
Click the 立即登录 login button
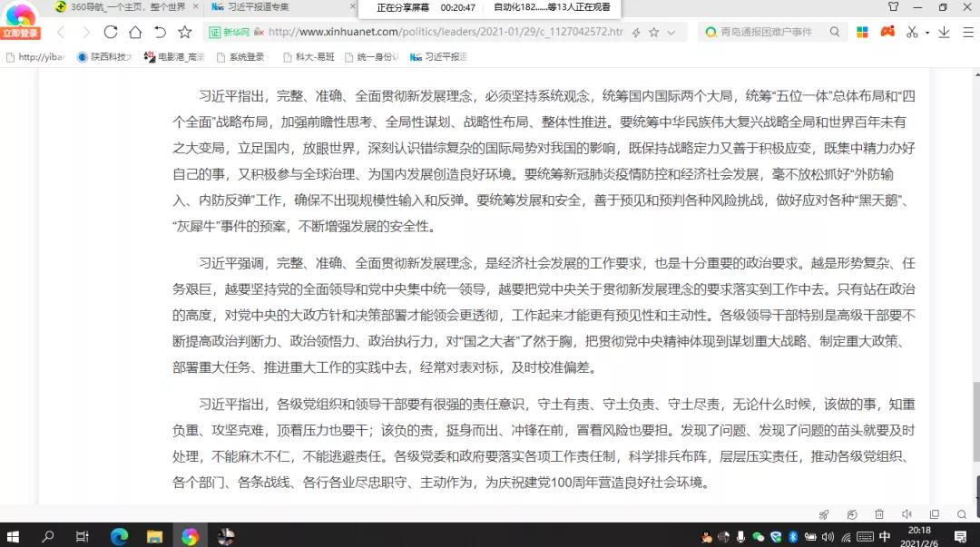pos(20,34)
